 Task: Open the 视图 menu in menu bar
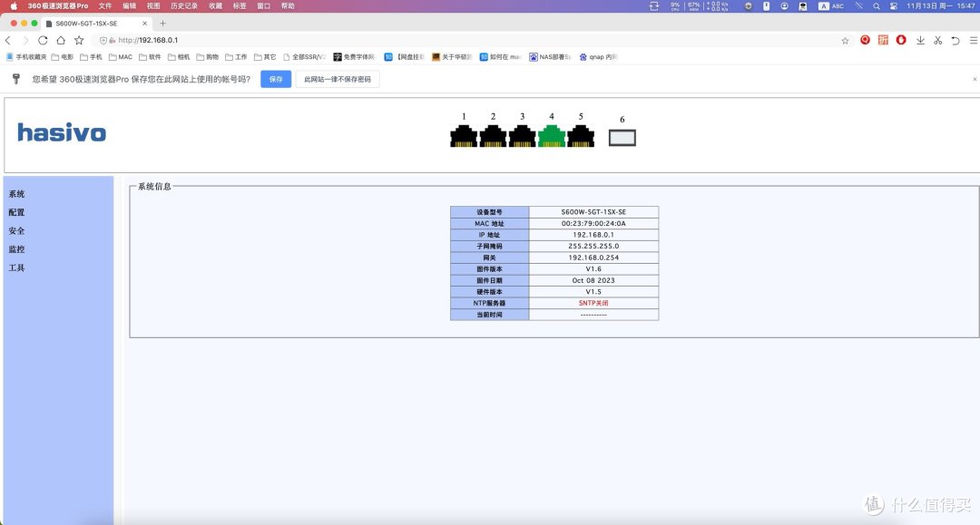click(x=153, y=6)
